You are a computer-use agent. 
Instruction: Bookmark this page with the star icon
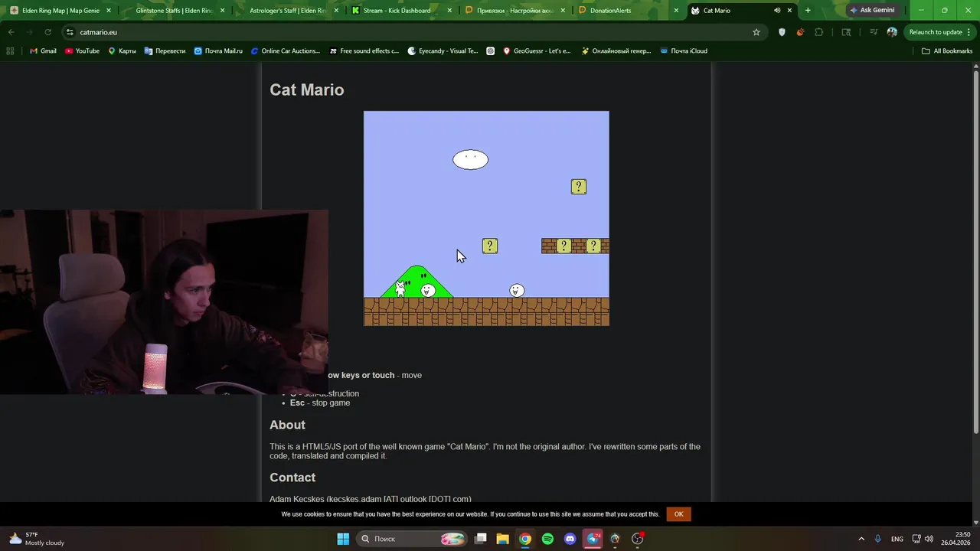[756, 32]
